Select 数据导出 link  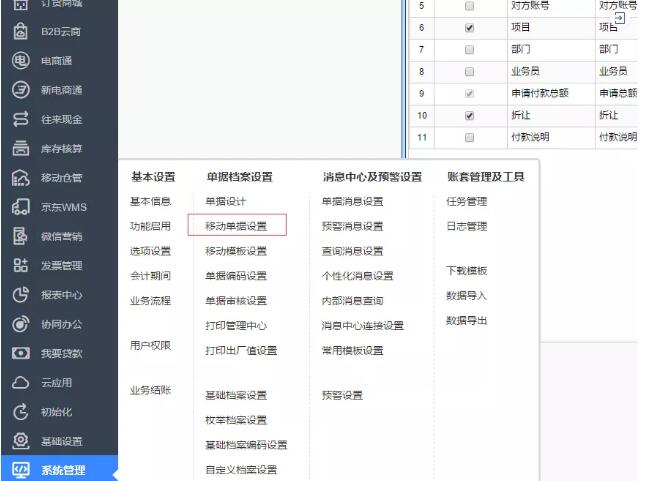pyautogui.click(x=467, y=320)
